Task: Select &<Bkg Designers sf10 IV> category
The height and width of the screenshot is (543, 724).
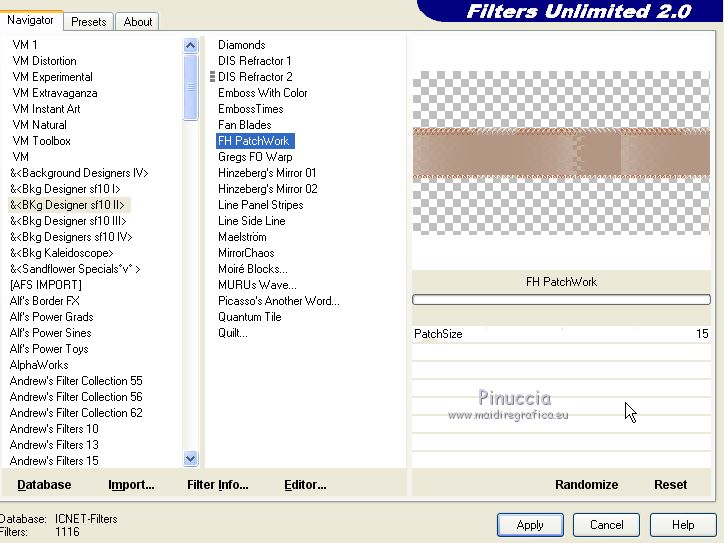Action: click(x=71, y=237)
